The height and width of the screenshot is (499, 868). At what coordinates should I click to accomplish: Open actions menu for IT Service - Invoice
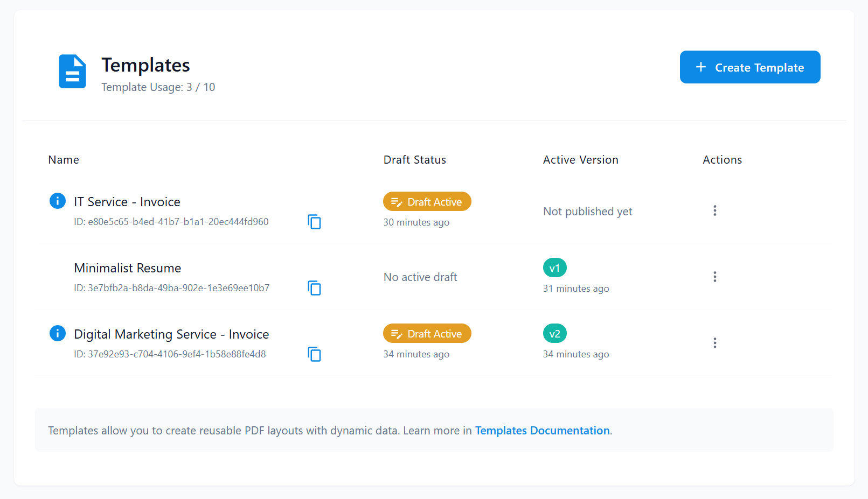(714, 210)
